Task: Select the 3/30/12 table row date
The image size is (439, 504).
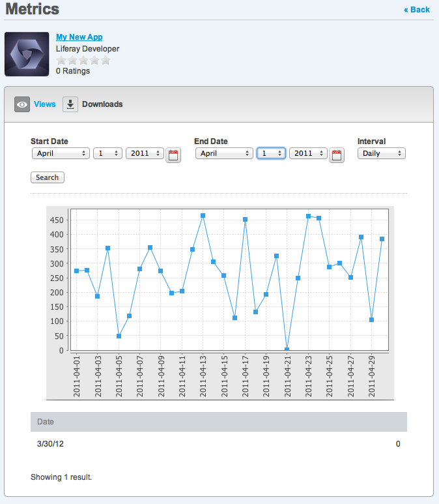Action: 50,444
